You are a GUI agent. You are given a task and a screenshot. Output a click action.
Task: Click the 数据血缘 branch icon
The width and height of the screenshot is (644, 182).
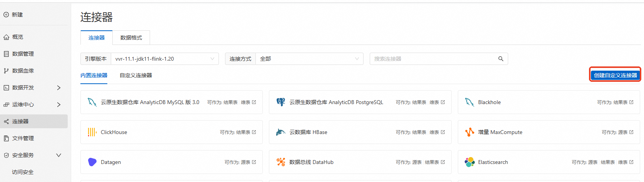point(6,71)
